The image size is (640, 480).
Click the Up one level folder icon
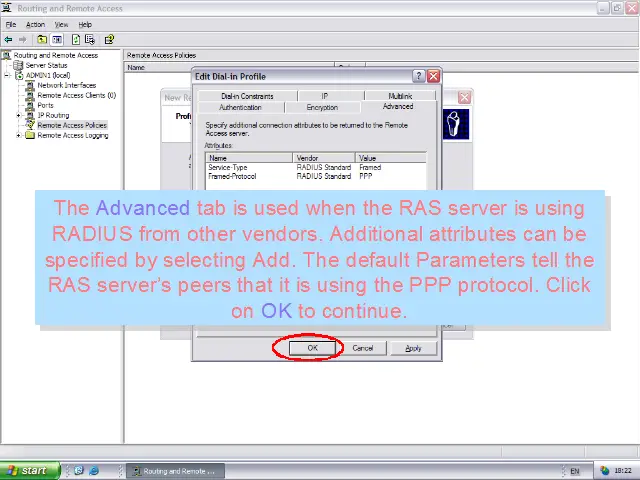click(x=42, y=40)
